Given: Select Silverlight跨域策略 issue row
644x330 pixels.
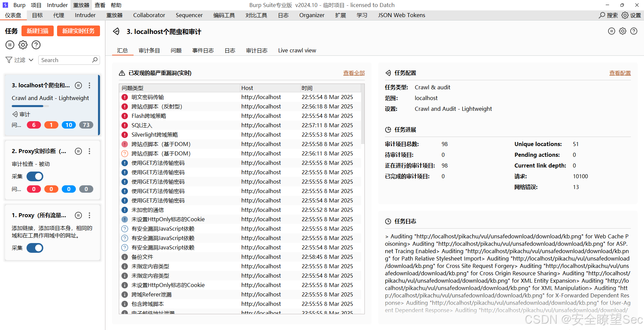Looking at the screenshot, I should tap(240, 135).
